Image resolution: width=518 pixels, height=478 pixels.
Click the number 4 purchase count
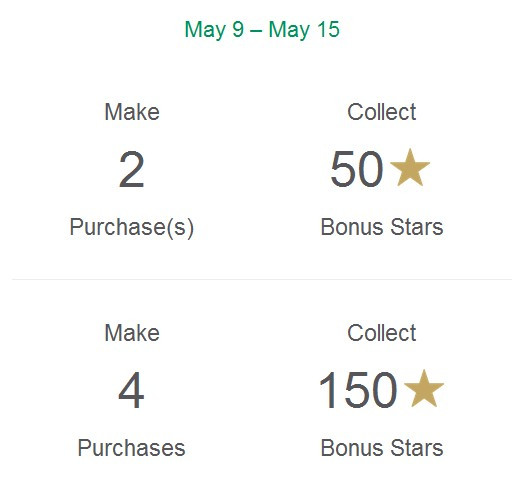(131, 390)
